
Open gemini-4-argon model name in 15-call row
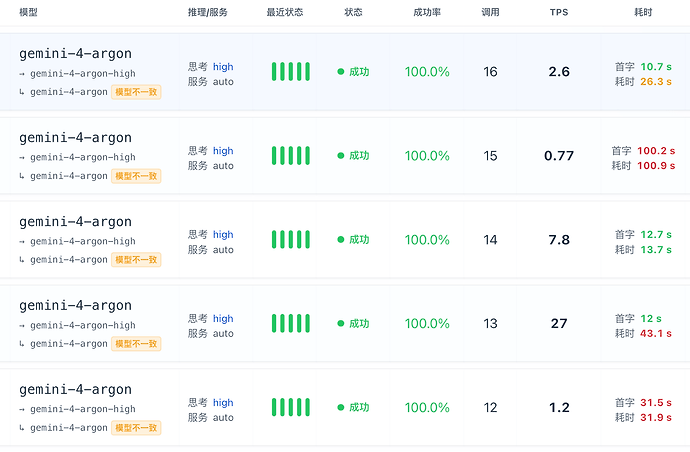click(75, 138)
